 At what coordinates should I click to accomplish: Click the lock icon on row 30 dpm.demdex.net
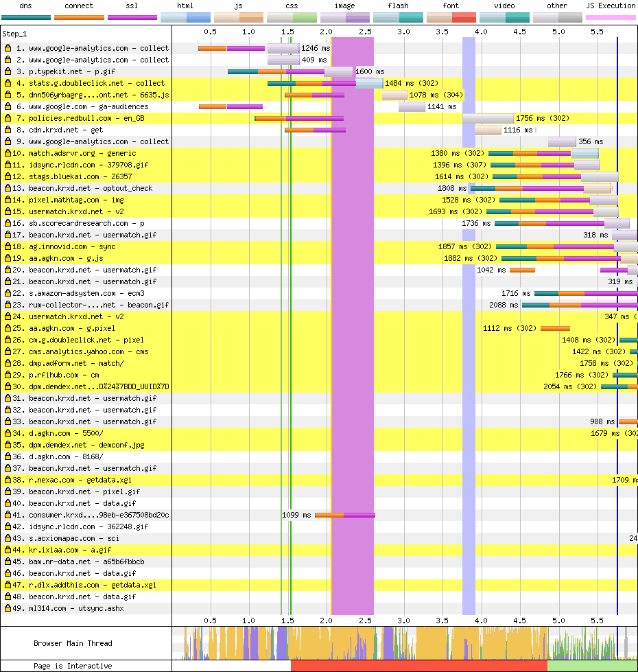(8, 386)
